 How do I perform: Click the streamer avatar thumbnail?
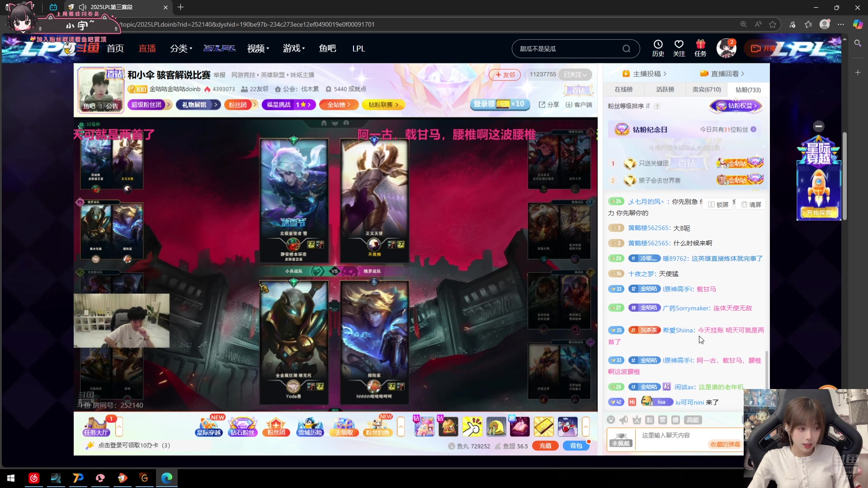[100, 90]
